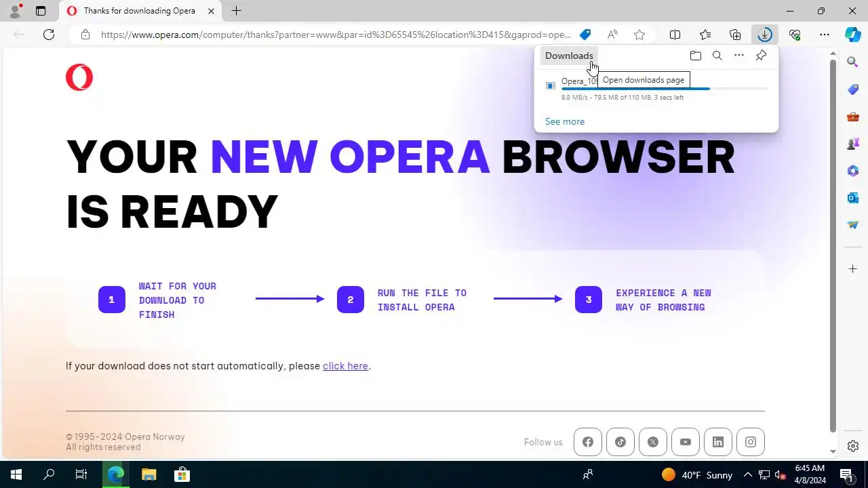Image resolution: width=868 pixels, height=488 pixels.
Task: Open sidebar settings gear
Action: click(853, 446)
